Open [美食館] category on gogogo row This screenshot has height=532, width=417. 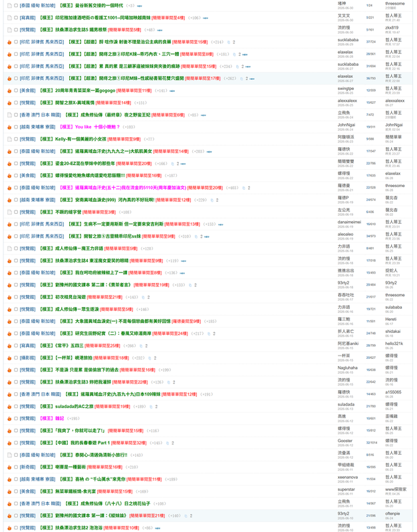(27, 91)
